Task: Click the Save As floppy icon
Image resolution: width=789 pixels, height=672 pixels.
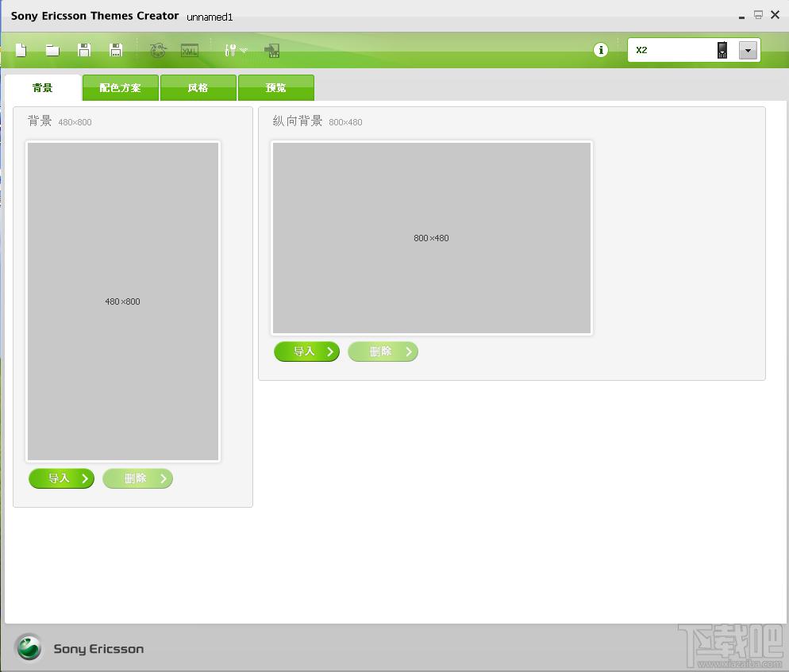Action: click(116, 50)
